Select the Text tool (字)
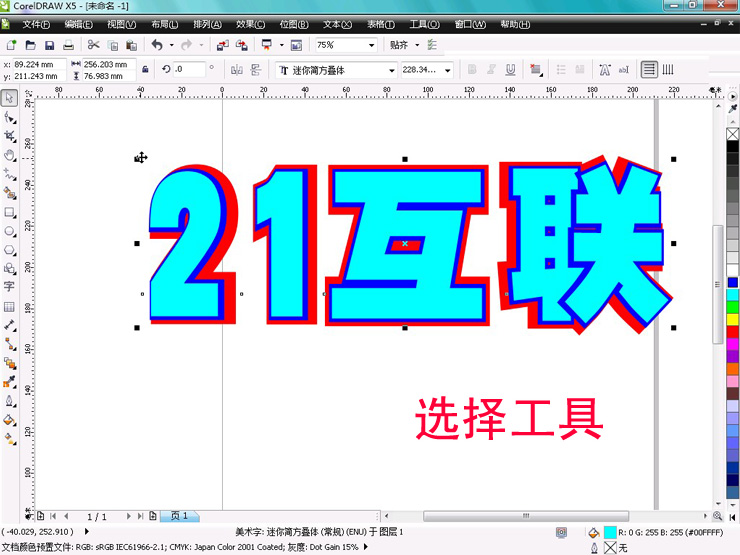The width and height of the screenshot is (740, 555). point(10,288)
